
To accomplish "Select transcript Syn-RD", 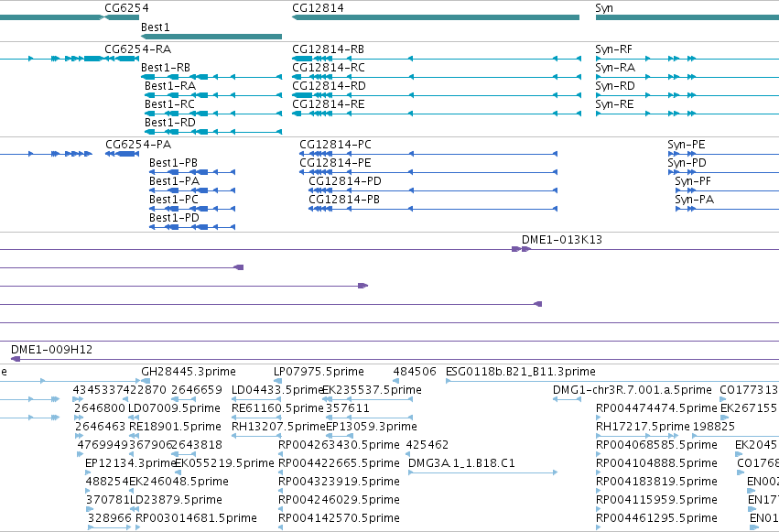I will pos(615,86).
